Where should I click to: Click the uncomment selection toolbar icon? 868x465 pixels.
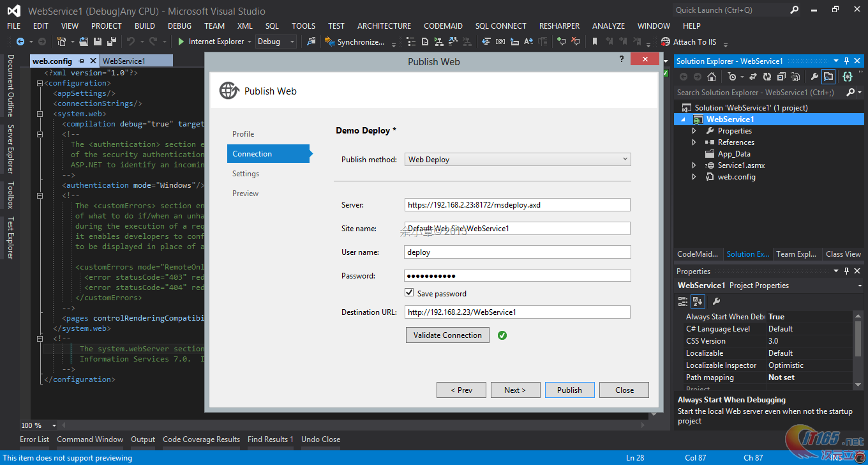pos(576,42)
